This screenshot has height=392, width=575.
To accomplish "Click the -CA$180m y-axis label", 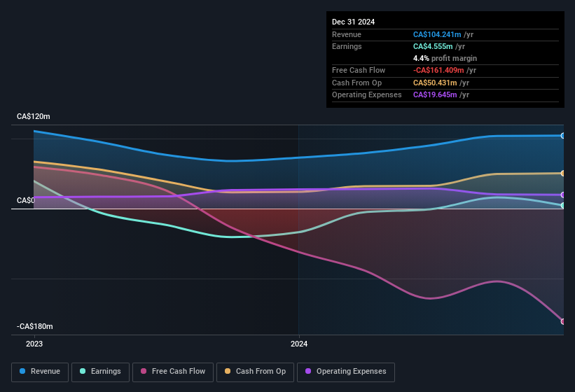I will tap(35, 326).
